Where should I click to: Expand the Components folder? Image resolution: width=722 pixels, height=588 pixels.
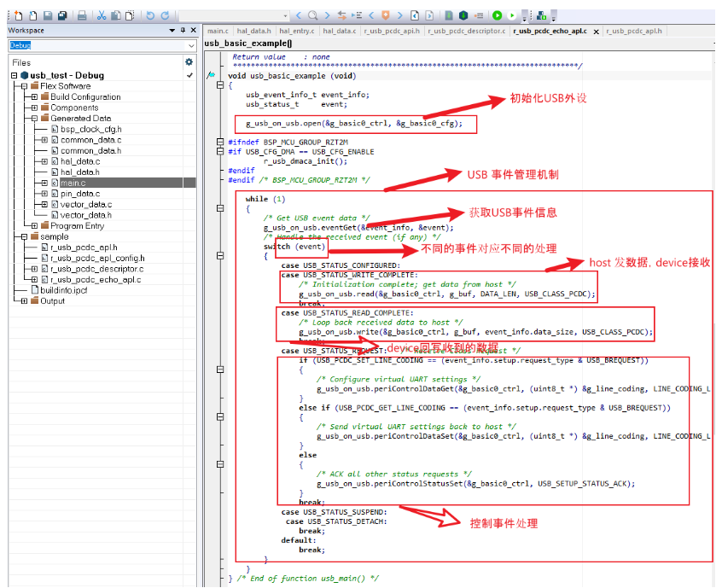coord(34,108)
